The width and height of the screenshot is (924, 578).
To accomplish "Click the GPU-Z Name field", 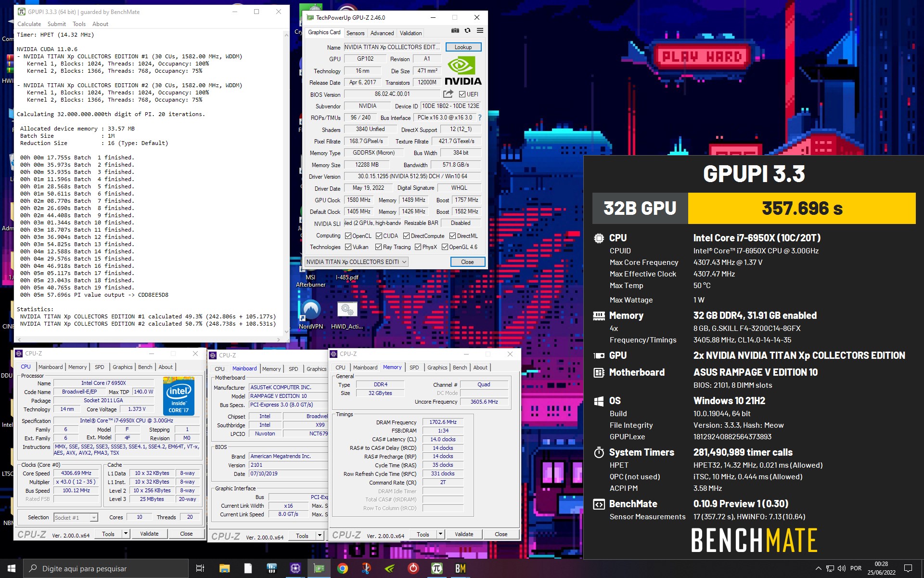I will click(x=392, y=47).
